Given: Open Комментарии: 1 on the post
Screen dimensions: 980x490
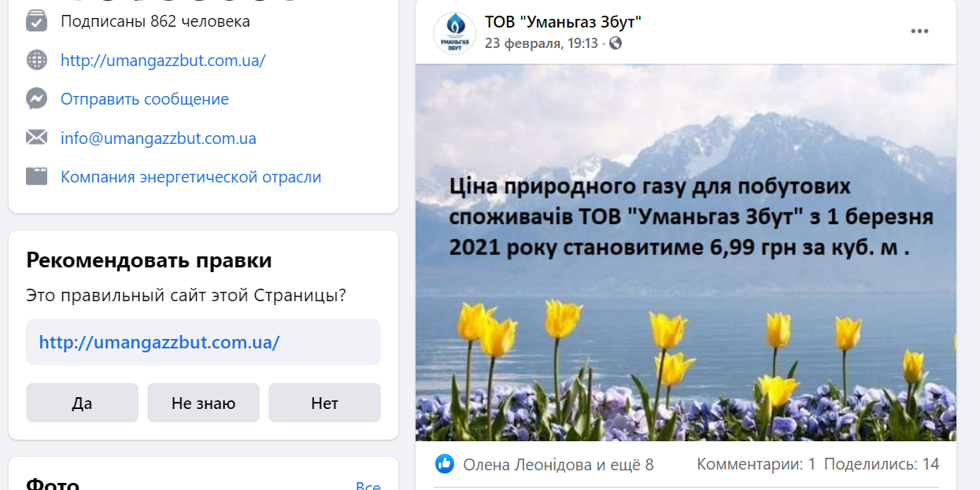Looking at the screenshot, I should (756, 464).
